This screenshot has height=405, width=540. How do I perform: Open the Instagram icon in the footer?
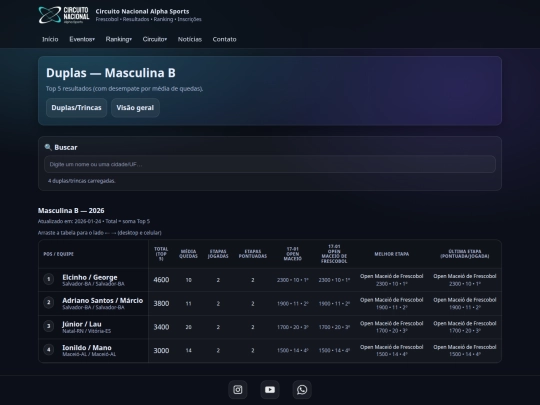(x=238, y=390)
